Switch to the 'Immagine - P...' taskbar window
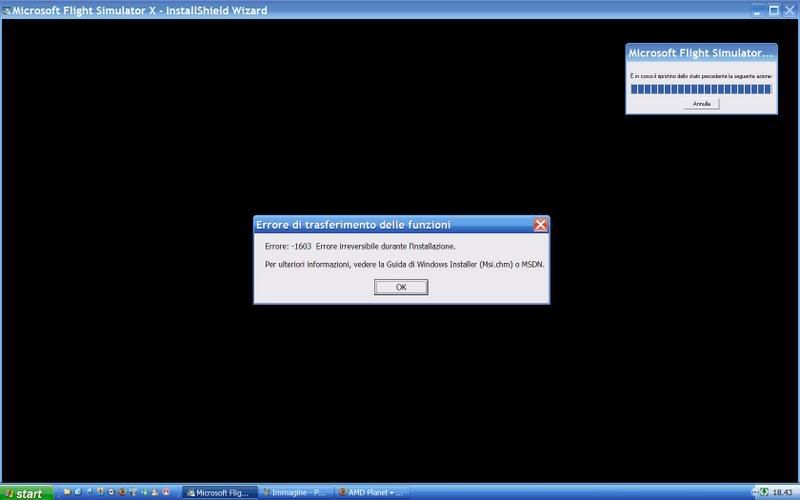The image size is (800, 500). click(x=296, y=493)
